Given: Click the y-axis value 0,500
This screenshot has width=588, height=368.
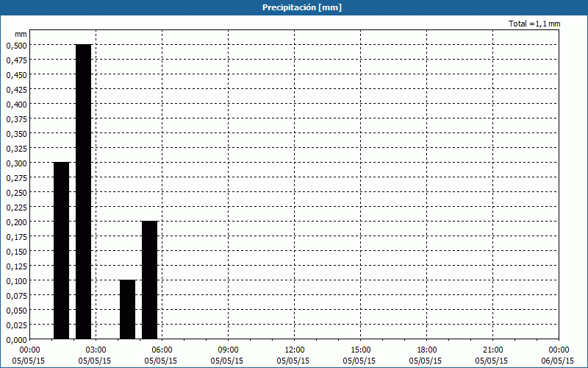Looking at the screenshot, I should [17, 45].
